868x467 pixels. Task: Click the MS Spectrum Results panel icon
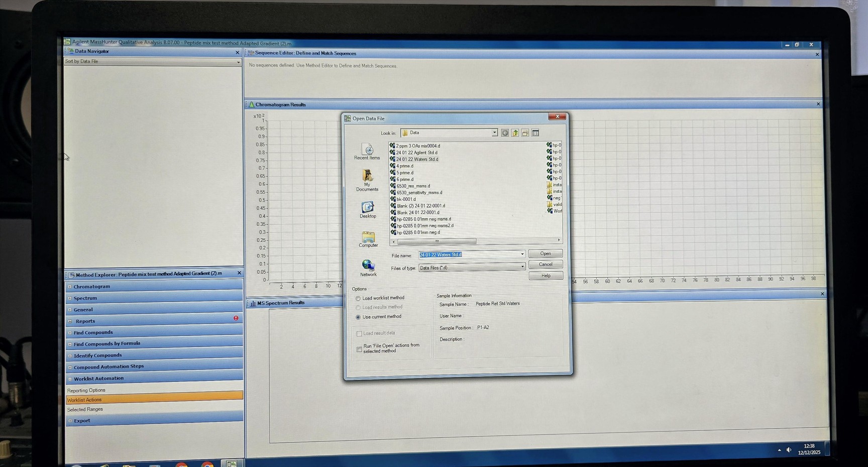252,302
